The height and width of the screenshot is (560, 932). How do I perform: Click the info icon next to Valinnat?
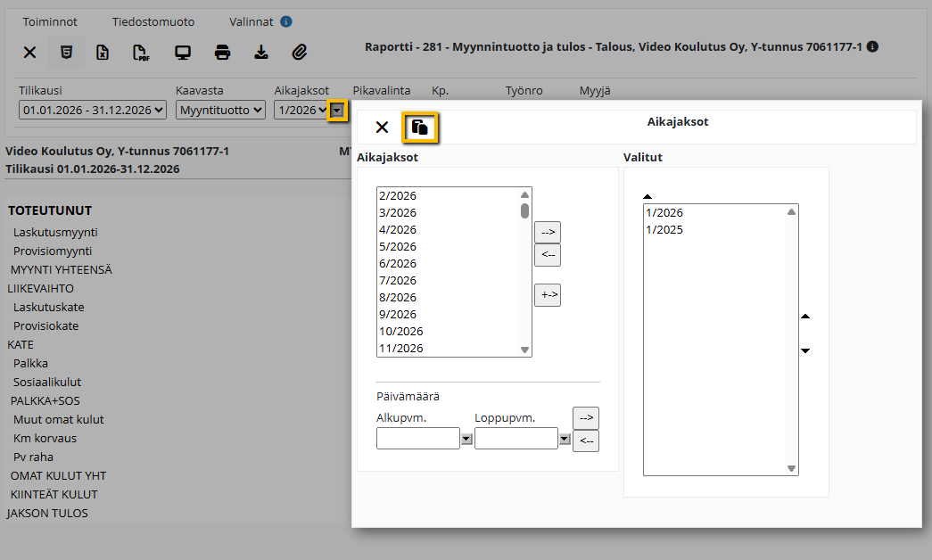pos(286,21)
